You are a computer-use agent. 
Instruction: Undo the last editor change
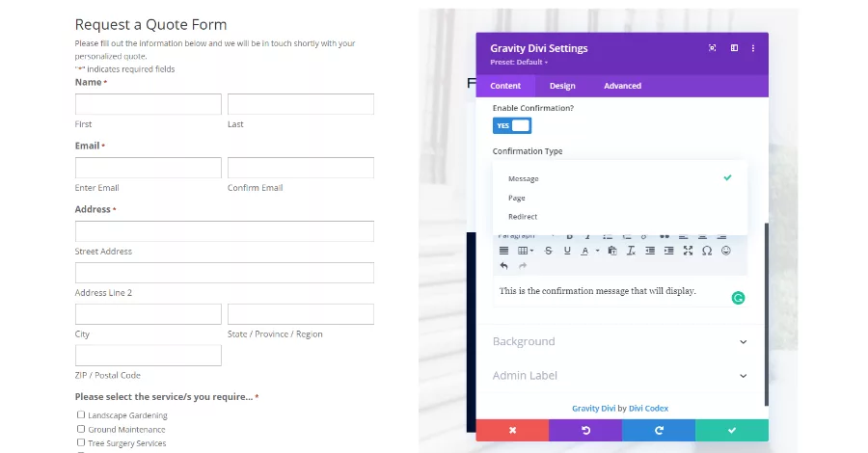coord(503,266)
